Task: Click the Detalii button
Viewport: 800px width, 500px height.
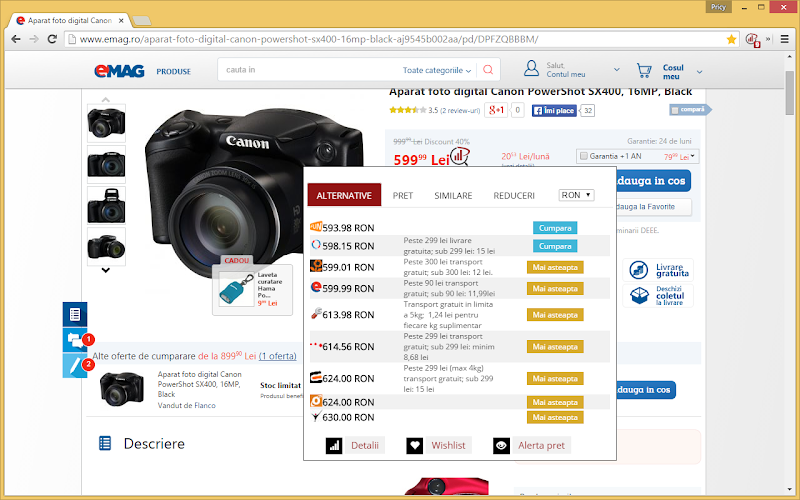Action: [x=365, y=445]
